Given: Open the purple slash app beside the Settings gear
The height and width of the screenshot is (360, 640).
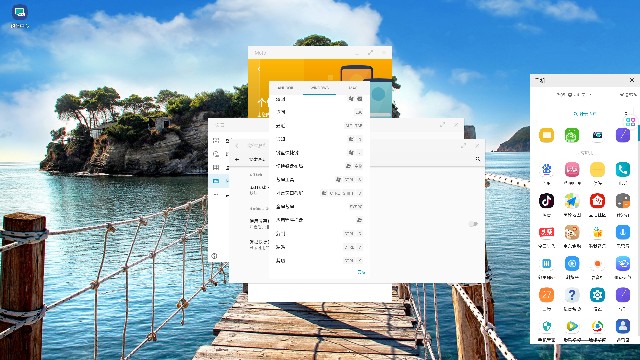Looking at the screenshot, I should (623, 295).
